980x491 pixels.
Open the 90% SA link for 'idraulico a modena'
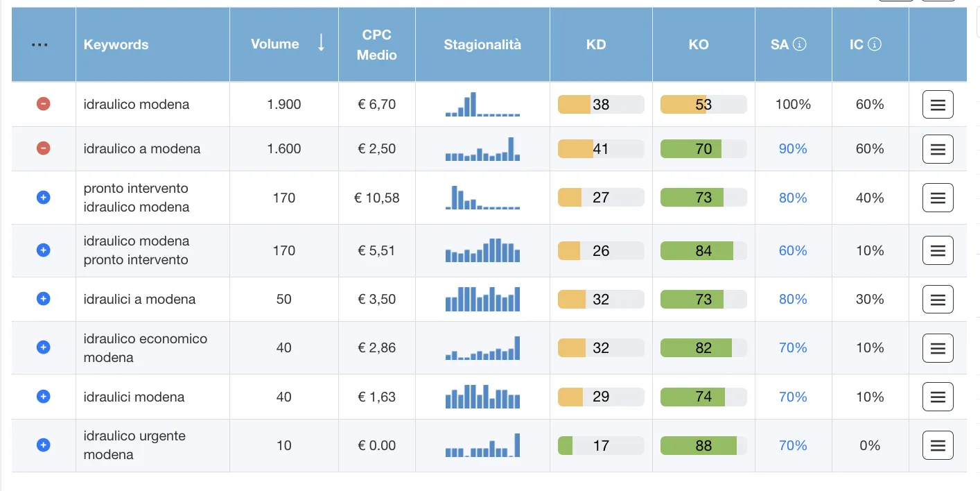pyautogui.click(x=793, y=148)
